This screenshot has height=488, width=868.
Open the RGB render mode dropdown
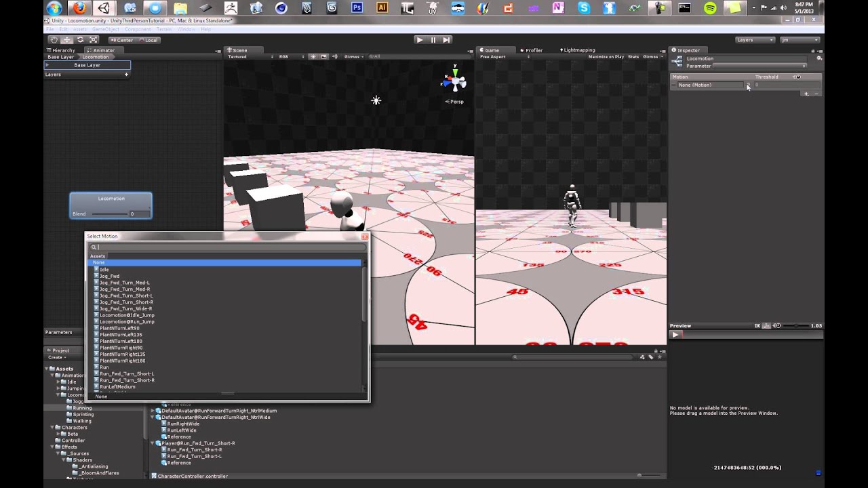(x=292, y=57)
